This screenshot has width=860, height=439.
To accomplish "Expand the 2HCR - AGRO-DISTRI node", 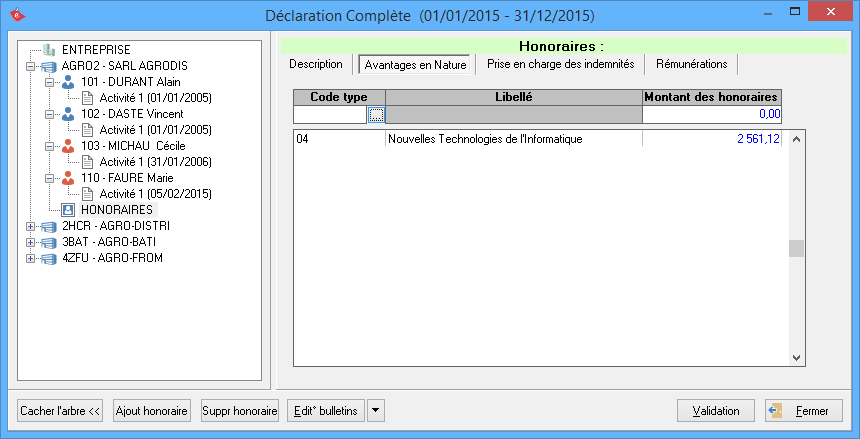I will (x=31, y=226).
